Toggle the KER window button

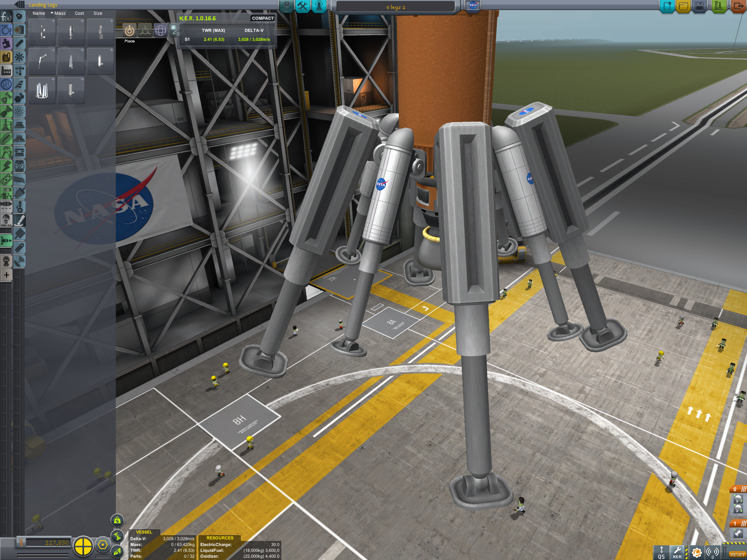677,552
